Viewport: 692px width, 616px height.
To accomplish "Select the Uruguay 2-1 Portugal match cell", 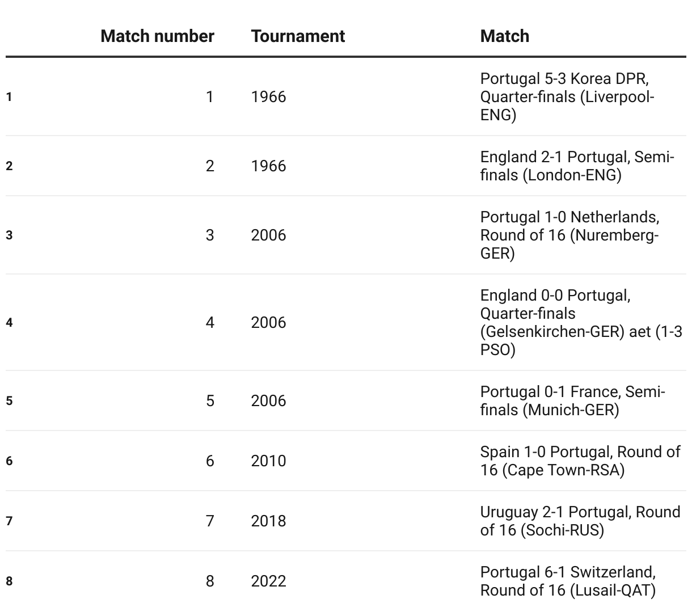I will (580, 521).
